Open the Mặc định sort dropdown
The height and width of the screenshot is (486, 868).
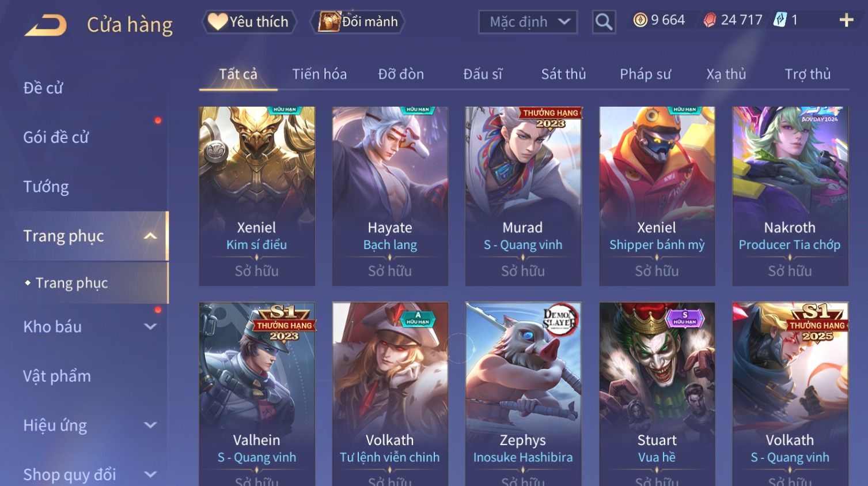coord(528,22)
